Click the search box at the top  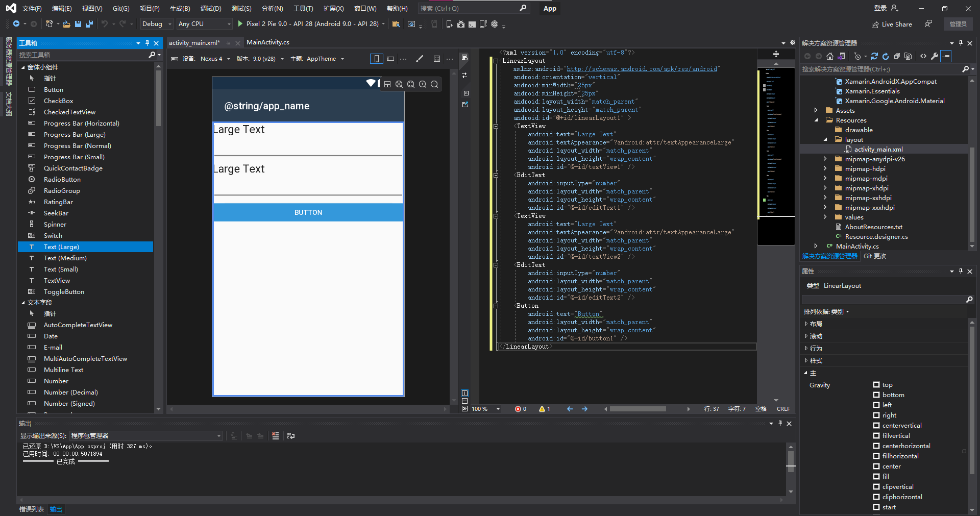pos(470,8)
